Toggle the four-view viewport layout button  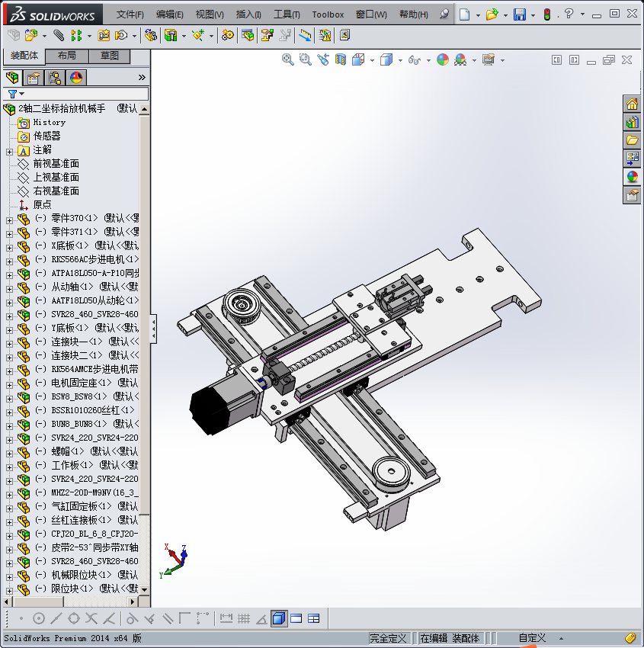pos(314,619)
